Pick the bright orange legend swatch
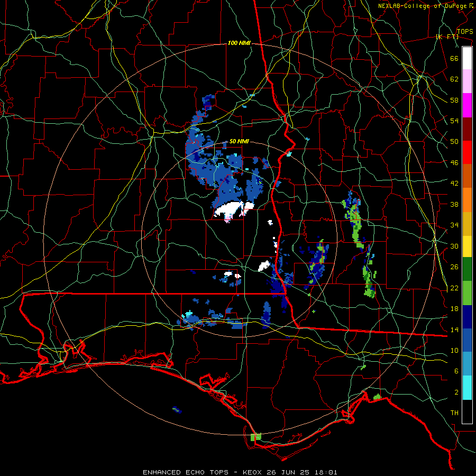Image resolution: width=476 pixels, height=476 pixels. point(467,200)
